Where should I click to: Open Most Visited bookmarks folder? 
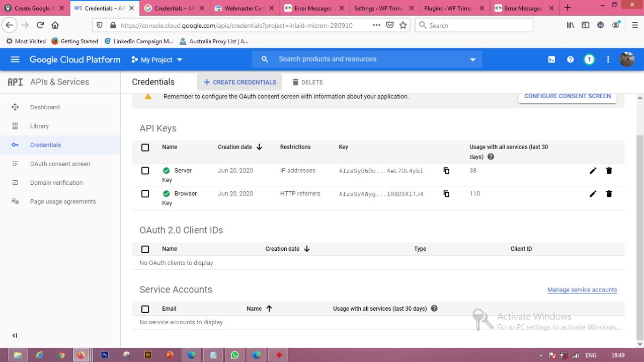pos(26,41)
